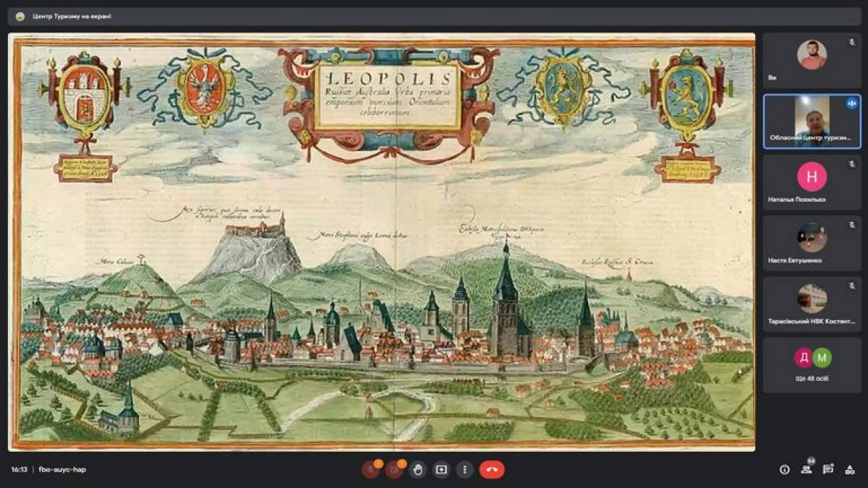The height and width of the screenshot is (488, 868).
Task: Click the speaking indicator on the active tile
Action: (851, 103)
